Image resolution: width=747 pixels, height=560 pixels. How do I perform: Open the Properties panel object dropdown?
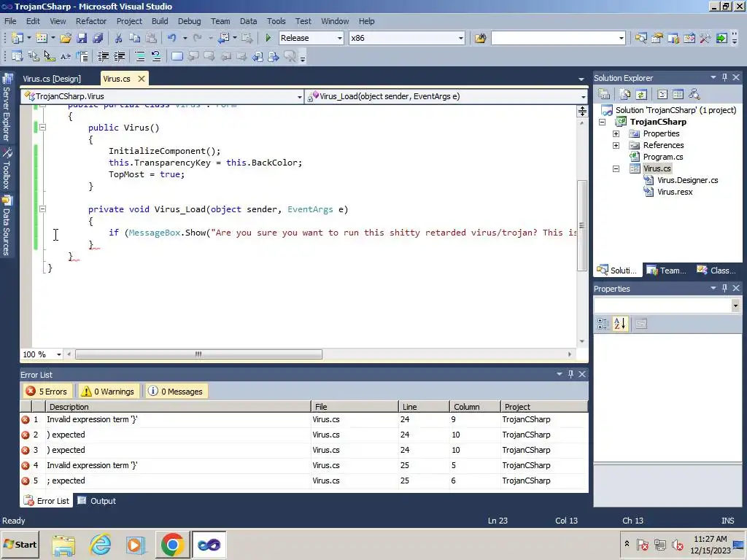coord(735,306)
